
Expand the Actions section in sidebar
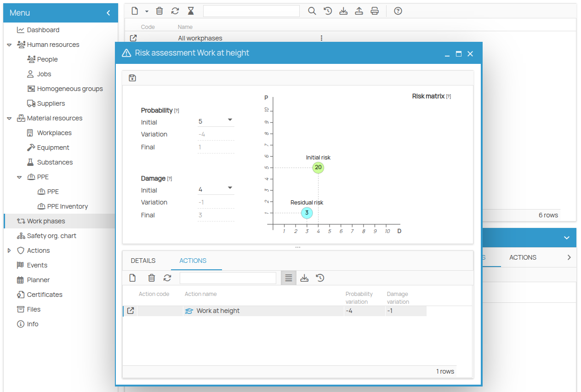click(8, 250)
